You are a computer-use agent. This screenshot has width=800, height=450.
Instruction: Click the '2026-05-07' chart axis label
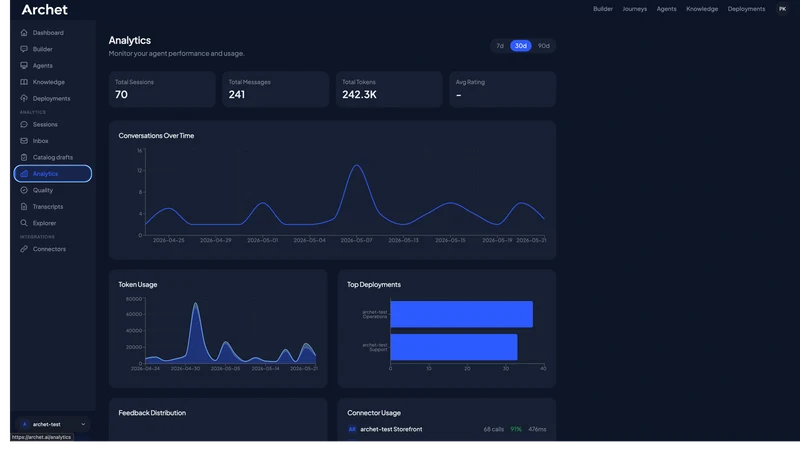(x=357, y=240)
